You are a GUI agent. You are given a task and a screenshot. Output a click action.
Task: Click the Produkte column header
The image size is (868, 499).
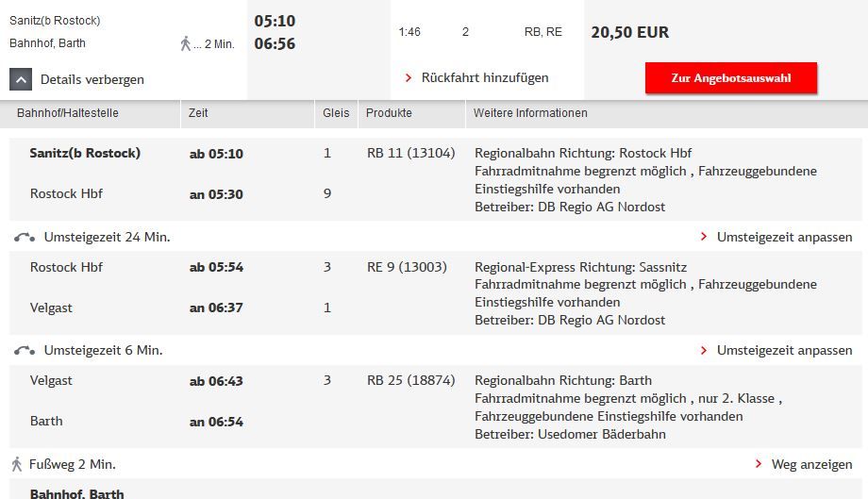click(389, 113)
